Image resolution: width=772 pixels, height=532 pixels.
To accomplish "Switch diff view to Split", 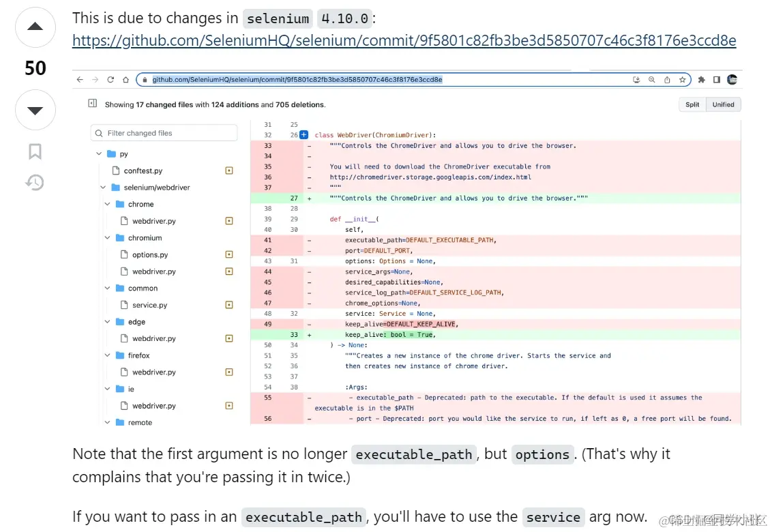I will (x=692, y=104).
